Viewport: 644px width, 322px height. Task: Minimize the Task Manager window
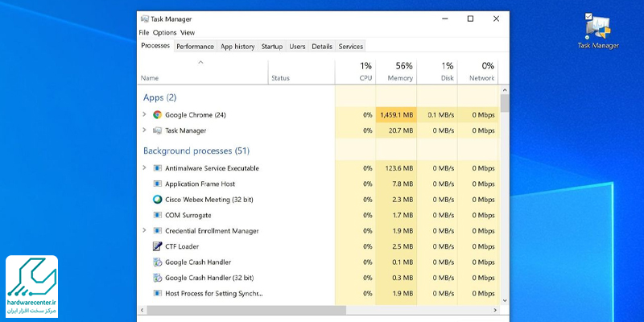point(445,19)
